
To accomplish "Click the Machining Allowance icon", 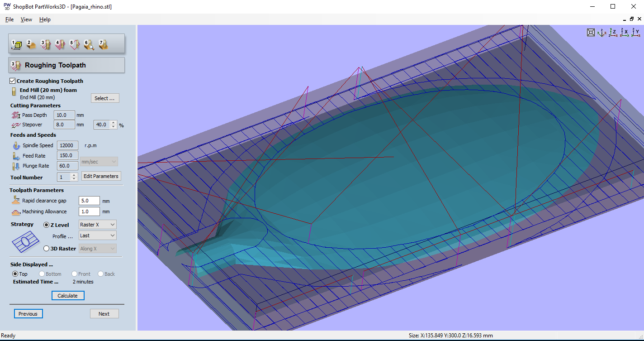I will tap(16, 211).
